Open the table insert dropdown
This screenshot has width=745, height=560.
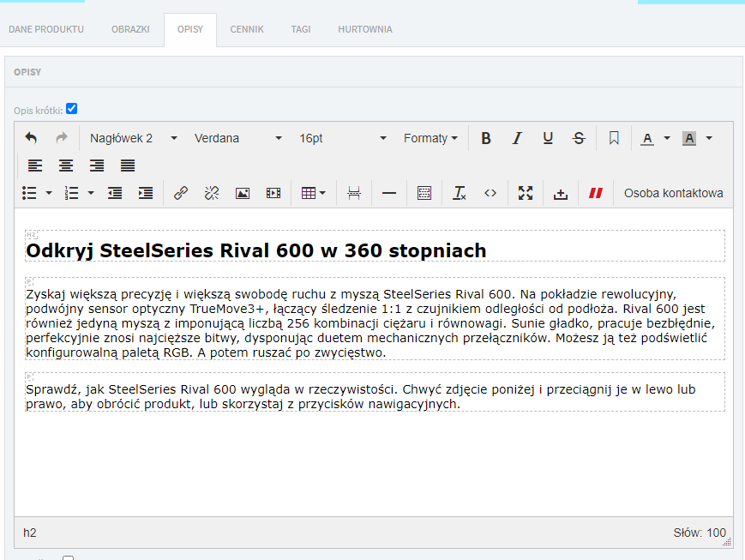point(314,193)
